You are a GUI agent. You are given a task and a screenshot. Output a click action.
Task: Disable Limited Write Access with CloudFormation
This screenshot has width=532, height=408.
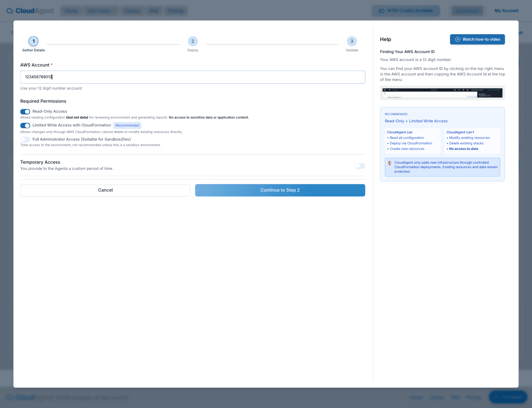[25, 125]
